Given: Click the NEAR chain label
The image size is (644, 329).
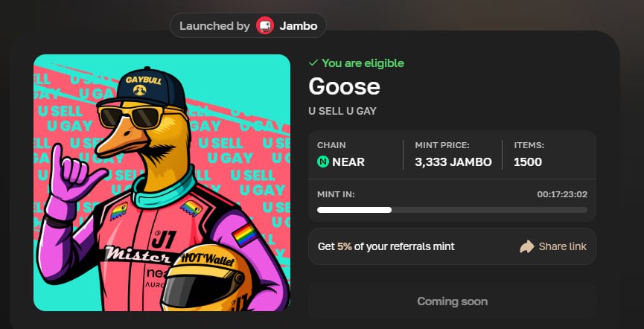Looking at the screenshot, I should pos(348,162).
